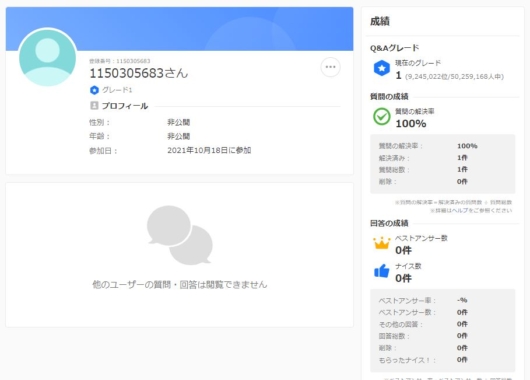Select the username 1150305683さん
530x380 pixels.
139,73
